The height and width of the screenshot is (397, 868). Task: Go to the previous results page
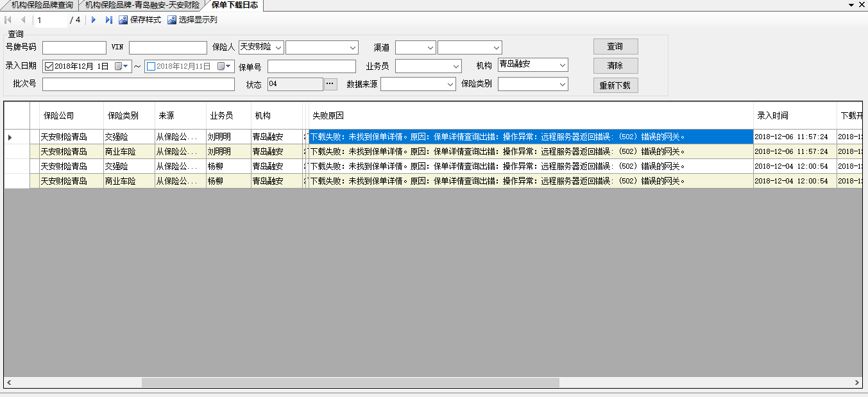[x=23, y=20]
